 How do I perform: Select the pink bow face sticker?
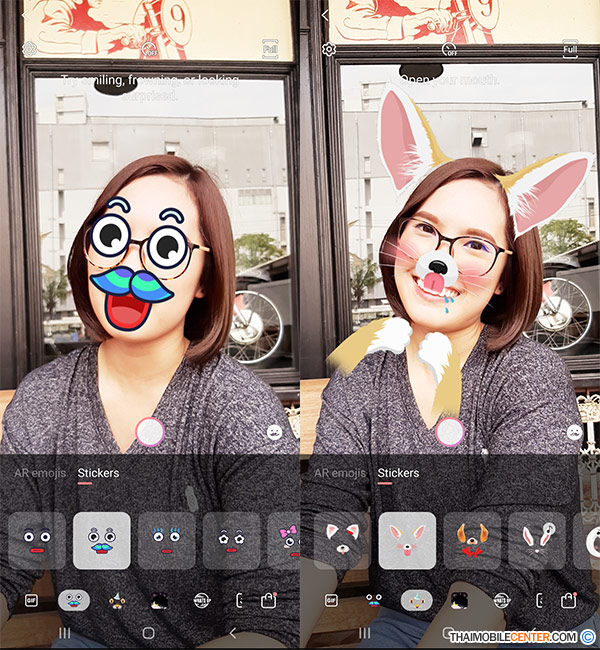click(x=285, y=540)
